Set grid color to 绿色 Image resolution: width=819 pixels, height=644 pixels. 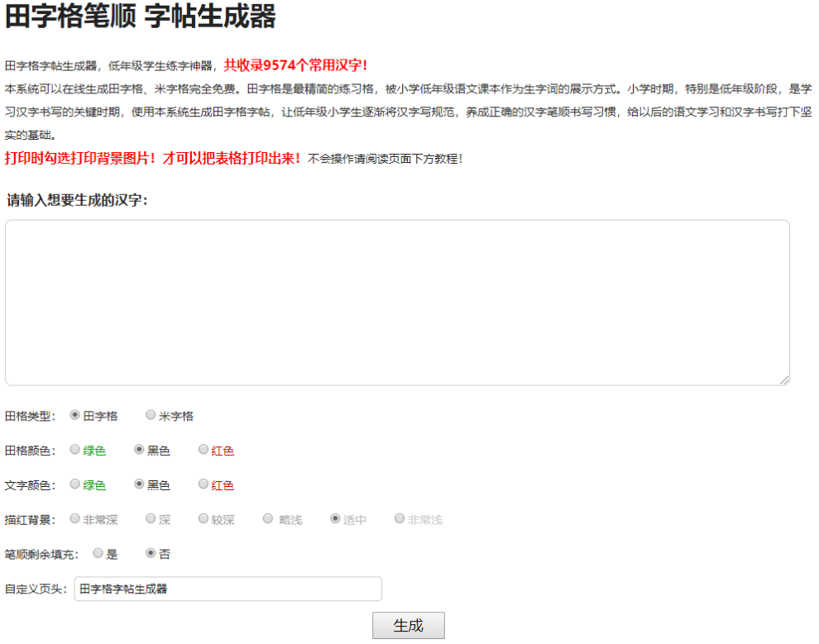tap(73, 450)
